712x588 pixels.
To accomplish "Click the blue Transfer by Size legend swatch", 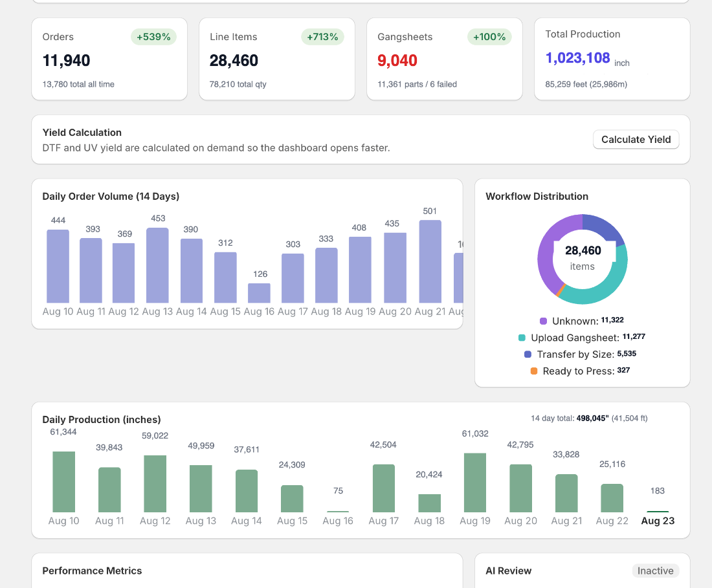I will pyautogui.click(x=528, y=354).
